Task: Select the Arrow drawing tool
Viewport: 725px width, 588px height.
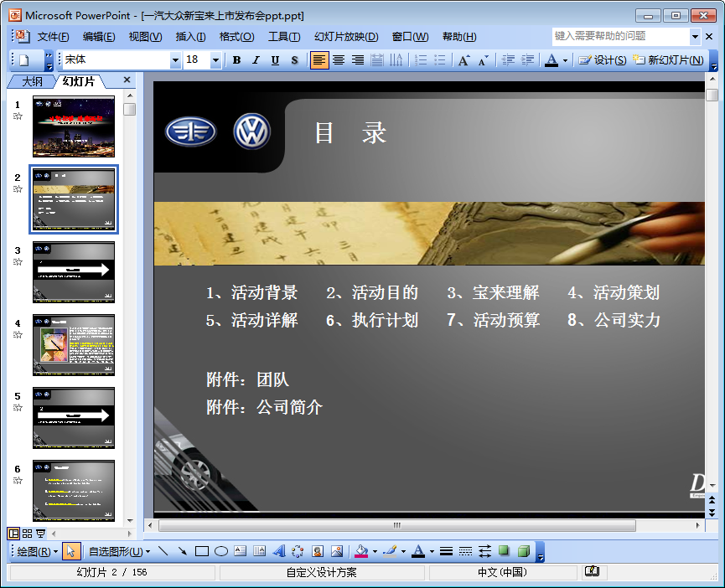Action: coord(183,551)
